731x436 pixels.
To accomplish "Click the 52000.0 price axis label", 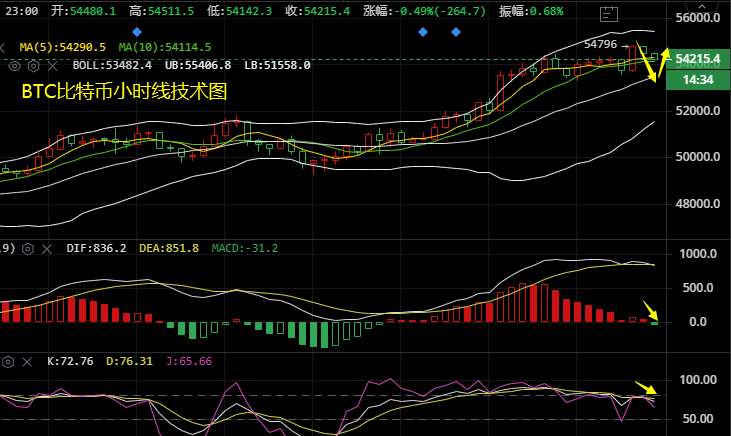I will tap(698, 111).
